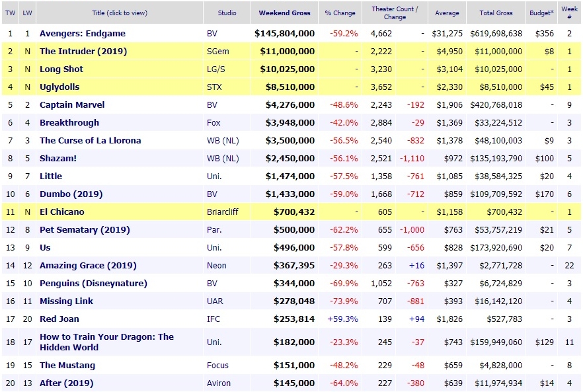
Task: Select 4,662 theater count value
Action: 381,34
